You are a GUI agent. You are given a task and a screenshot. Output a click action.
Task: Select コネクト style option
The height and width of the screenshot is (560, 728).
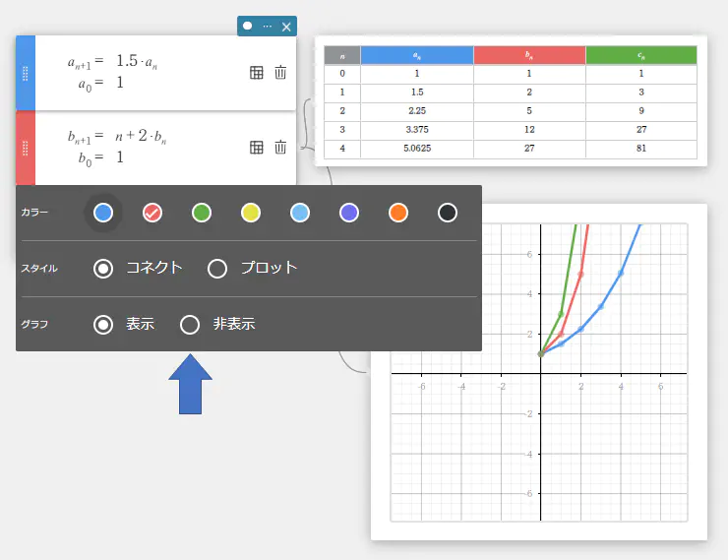pos(103,268)
